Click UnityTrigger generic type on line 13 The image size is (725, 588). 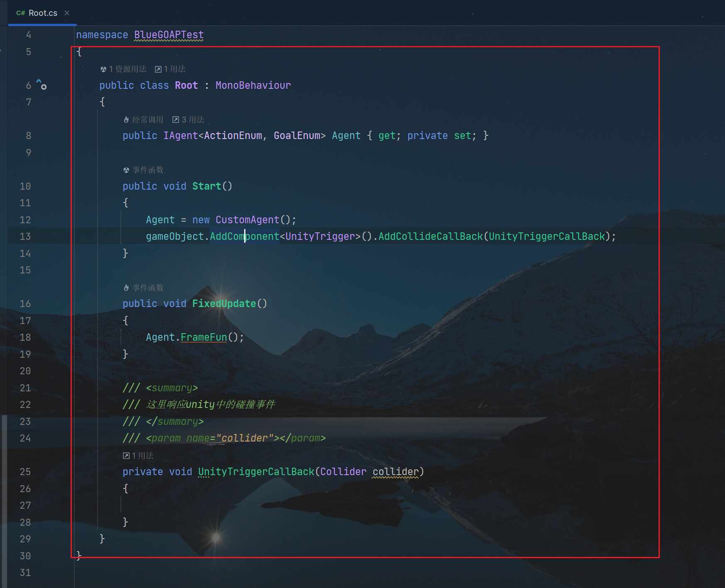320,236
